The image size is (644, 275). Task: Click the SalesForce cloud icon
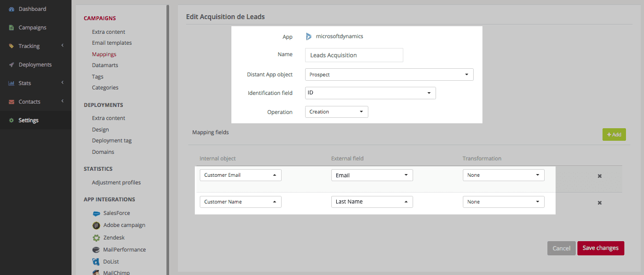pos(97,213)
